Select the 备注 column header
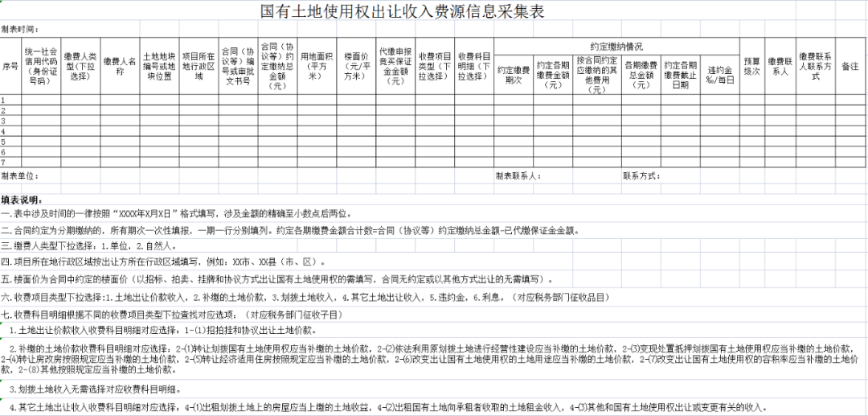868x416 pixels. (850, 67)
